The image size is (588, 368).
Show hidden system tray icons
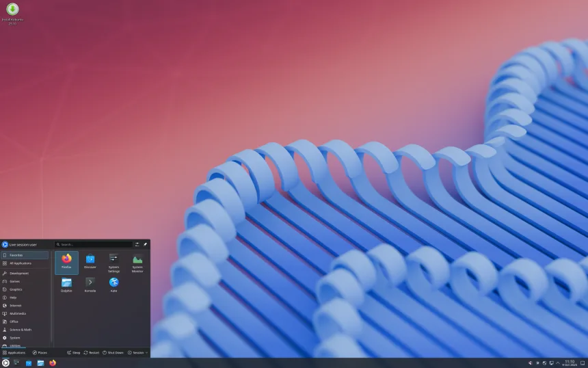[x=558, y=363]
